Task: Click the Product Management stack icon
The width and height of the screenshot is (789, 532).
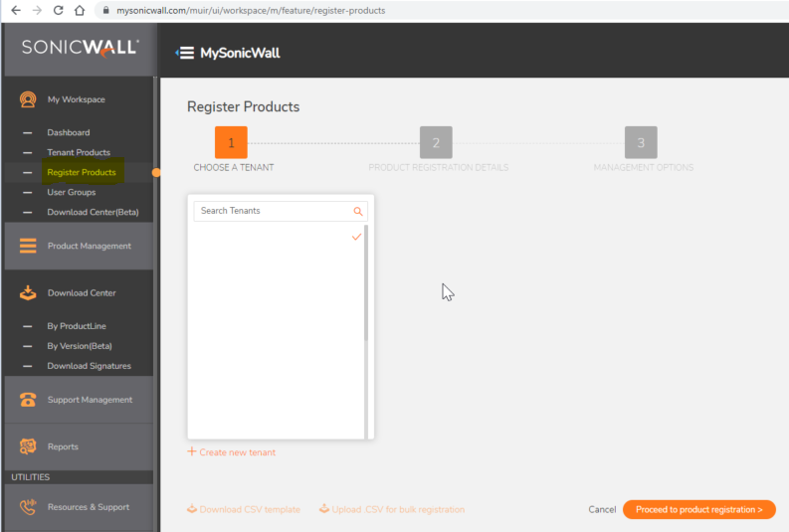Action: coord(28,246)
